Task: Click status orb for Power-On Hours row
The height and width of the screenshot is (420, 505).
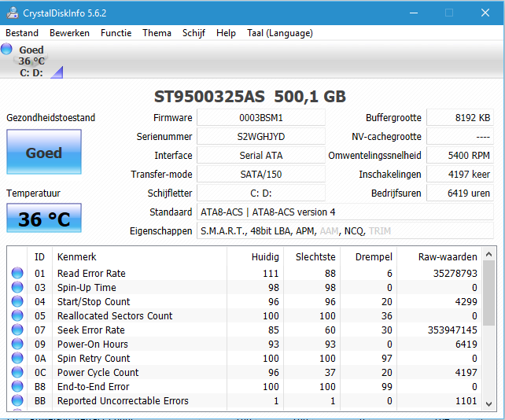Action: (17, 344)
